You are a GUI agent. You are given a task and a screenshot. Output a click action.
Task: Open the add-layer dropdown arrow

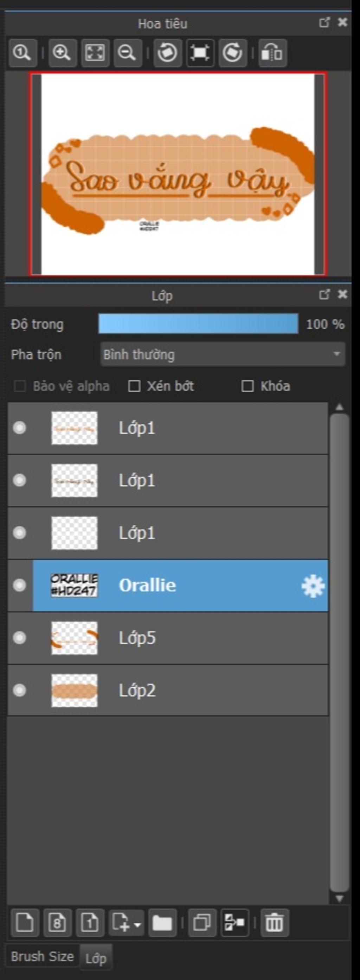click(137, 924)
